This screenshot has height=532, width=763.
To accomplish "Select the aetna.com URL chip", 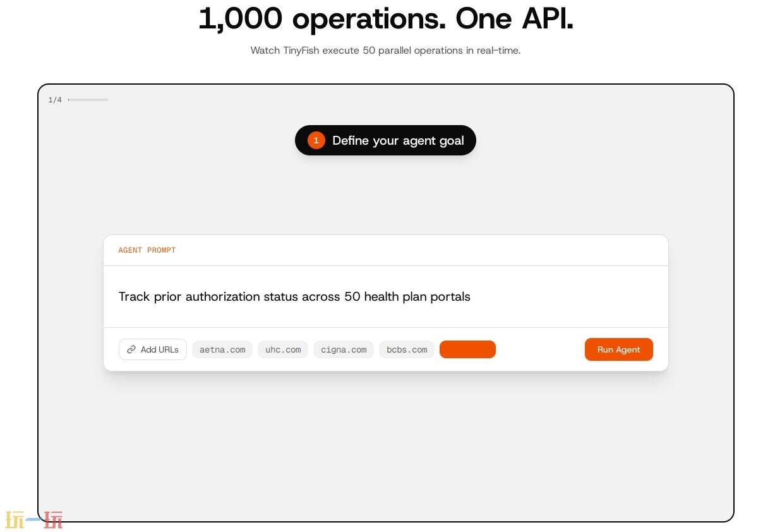I will [x=222, y=349].
